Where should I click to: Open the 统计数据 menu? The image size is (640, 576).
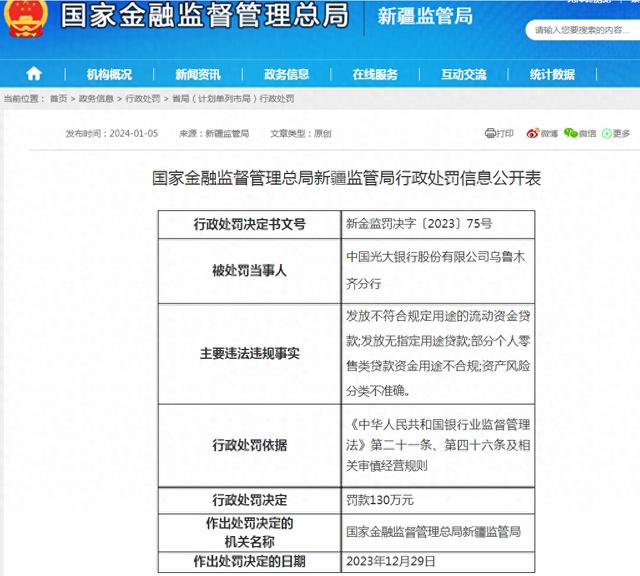click(552, 74)
